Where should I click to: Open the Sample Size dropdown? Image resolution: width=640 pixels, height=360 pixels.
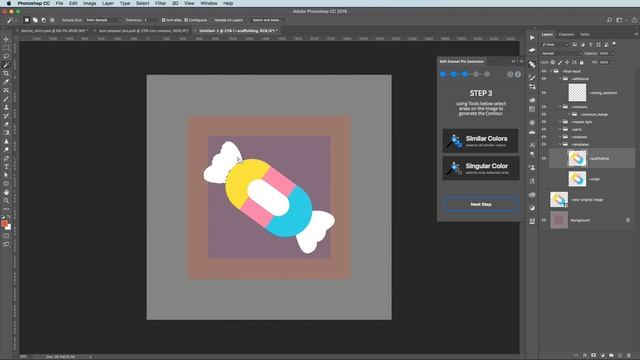pos(103,20)
